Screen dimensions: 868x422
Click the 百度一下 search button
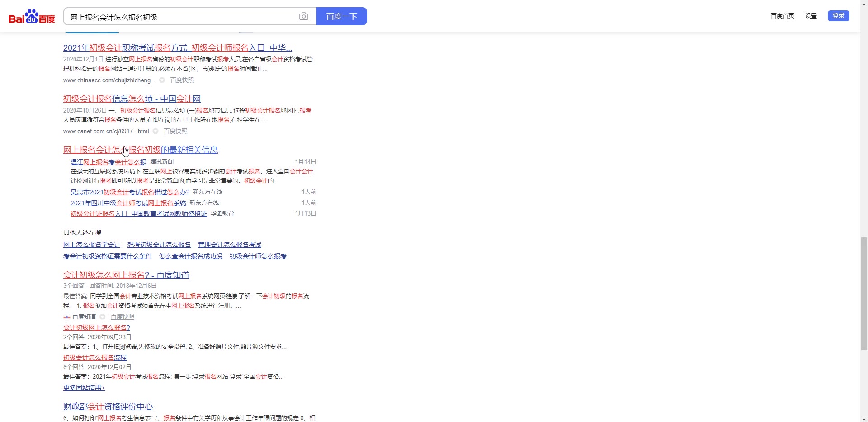click(x=342, y=17)
